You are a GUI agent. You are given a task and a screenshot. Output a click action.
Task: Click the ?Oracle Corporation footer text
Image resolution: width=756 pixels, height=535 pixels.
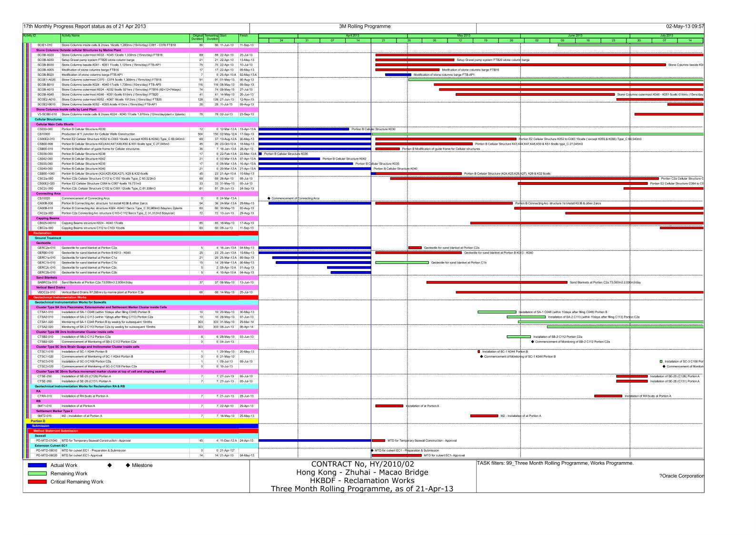point(682,476)
